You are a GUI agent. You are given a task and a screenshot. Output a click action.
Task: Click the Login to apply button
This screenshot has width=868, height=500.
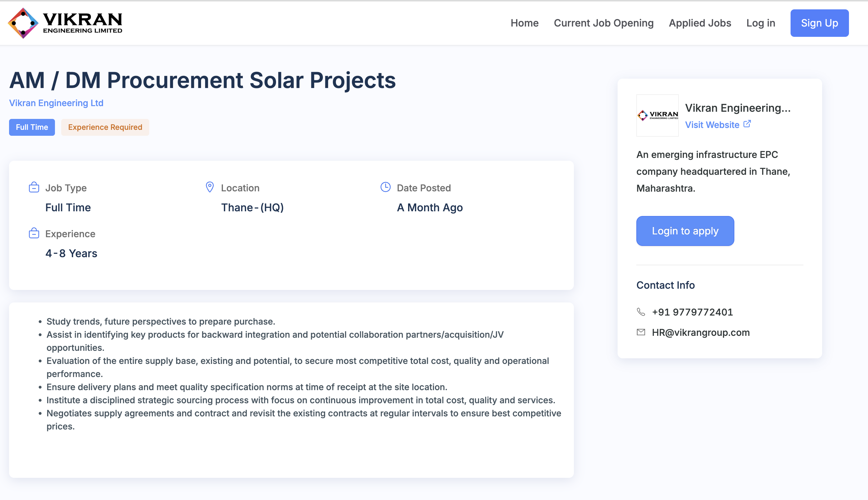click(x=685, y=231)
